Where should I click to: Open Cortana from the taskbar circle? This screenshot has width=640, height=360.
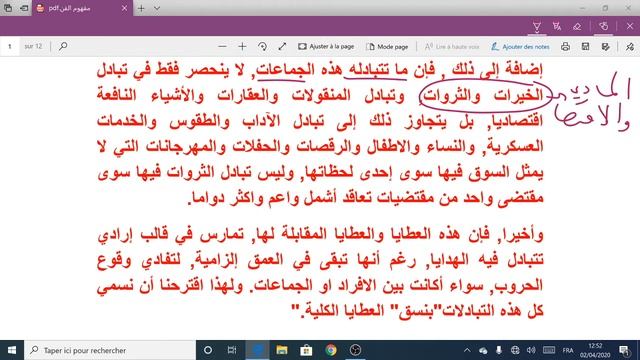(208, 350)
